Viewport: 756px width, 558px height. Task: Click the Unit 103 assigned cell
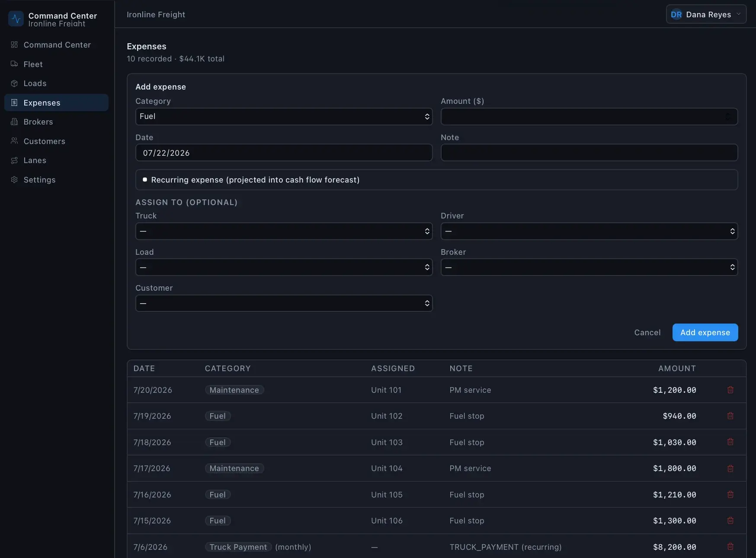coord(387,442)
